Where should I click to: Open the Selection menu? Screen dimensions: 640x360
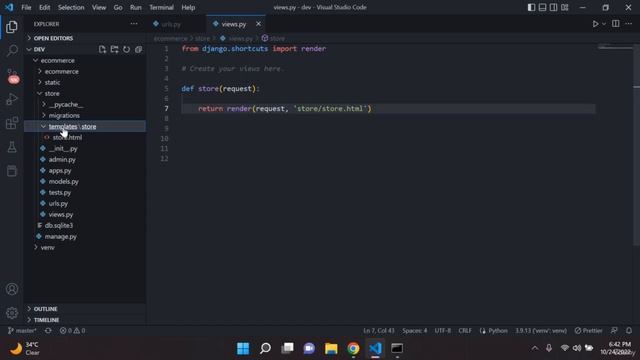point(71,7)
